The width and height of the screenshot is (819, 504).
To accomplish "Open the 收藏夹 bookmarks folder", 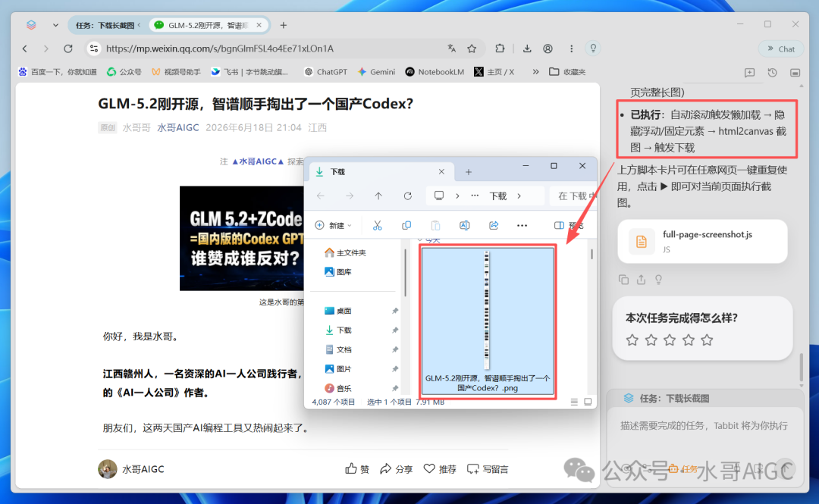I will click(567, 72).
